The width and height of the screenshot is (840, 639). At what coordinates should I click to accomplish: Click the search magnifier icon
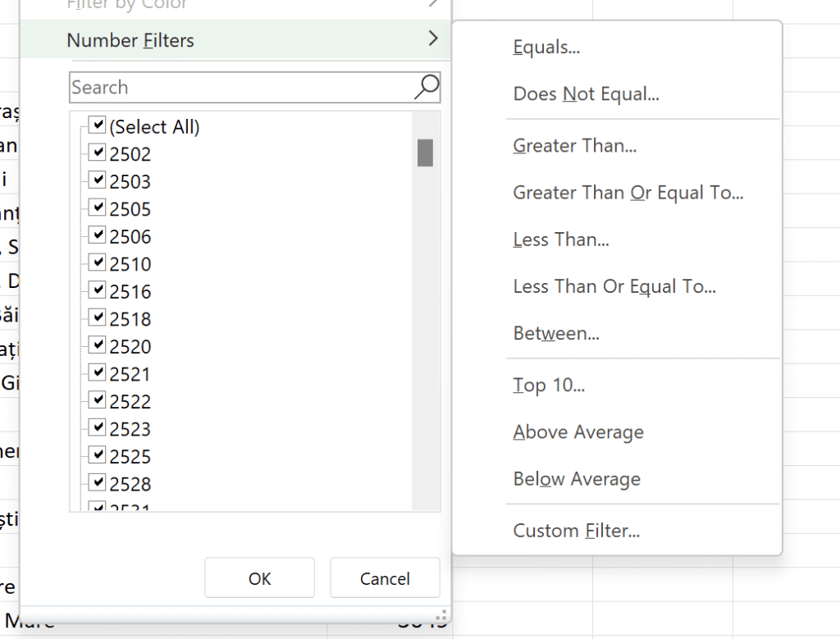426,86
